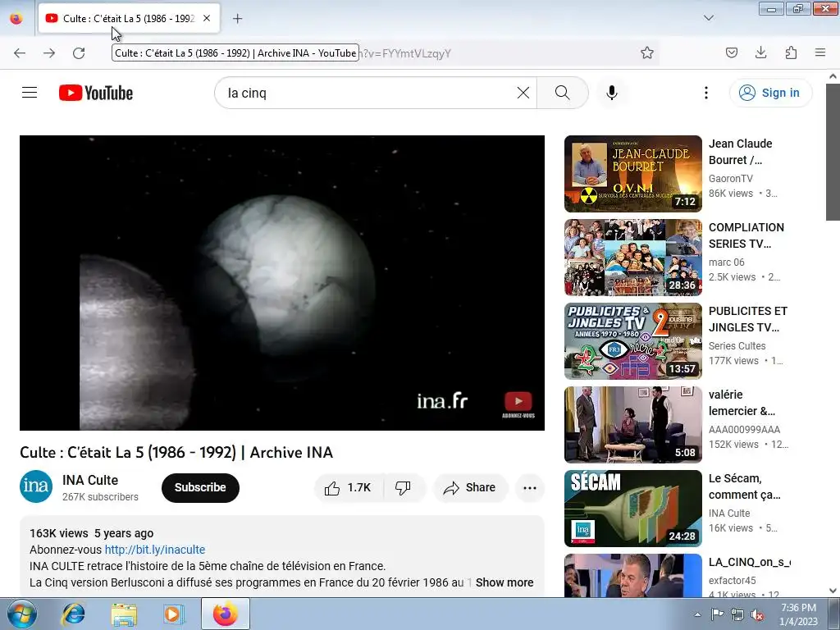Click the AAA000999AAA channel name
840x630 pixels.
pyautogui.click(x=744, y=429)
